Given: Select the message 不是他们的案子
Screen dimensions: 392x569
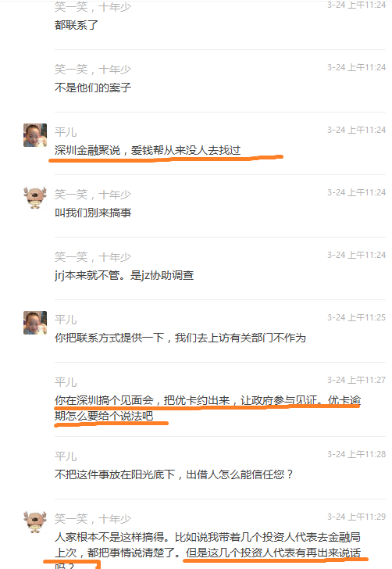Looking at the screenshot, I should click(x=93, y=88).
